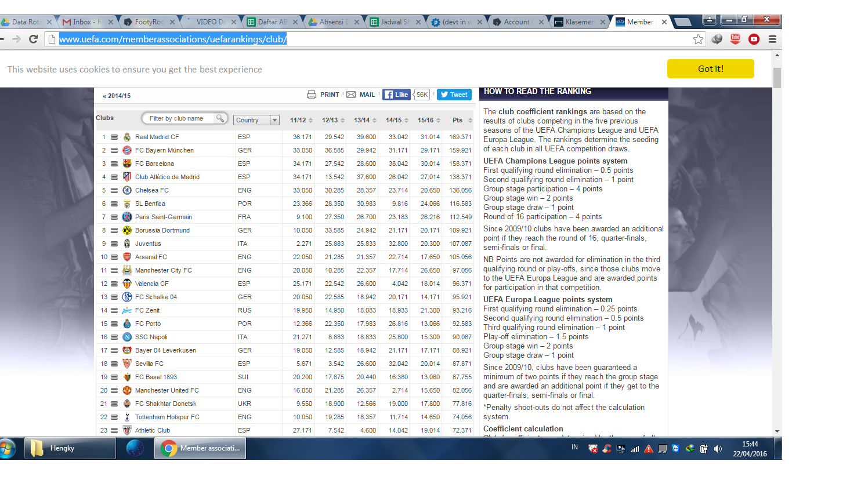
Task: Open the FC Porto club link
Action: (148, 324)
